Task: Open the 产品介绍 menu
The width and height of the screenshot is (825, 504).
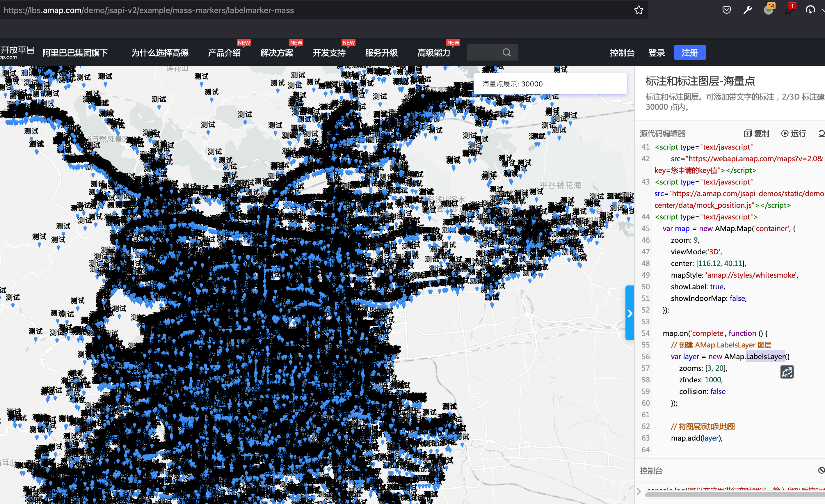Action: [x=224, y=53]
